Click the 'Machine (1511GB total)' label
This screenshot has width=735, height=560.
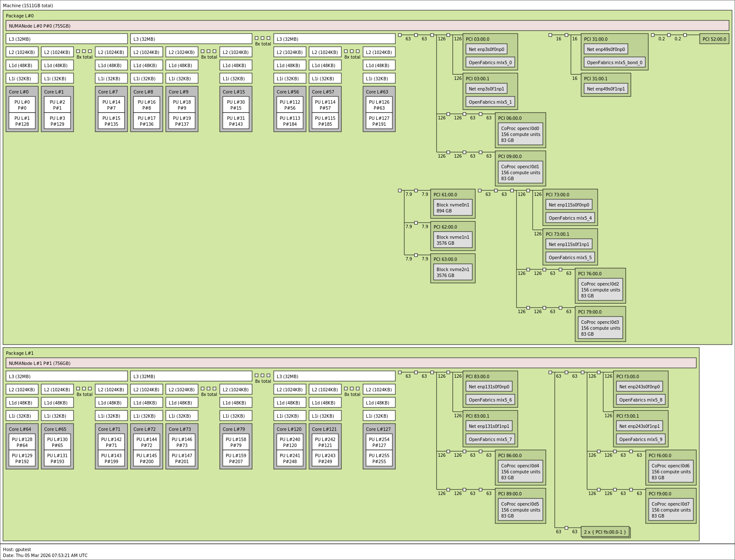[x=28, y=6]
